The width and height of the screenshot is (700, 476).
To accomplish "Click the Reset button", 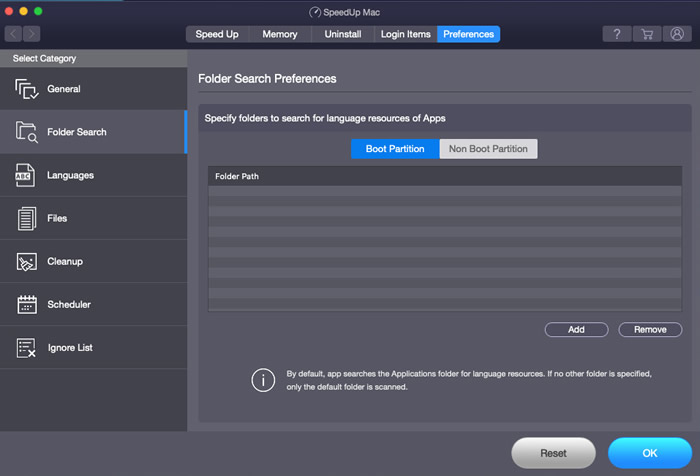I will 553,453.
